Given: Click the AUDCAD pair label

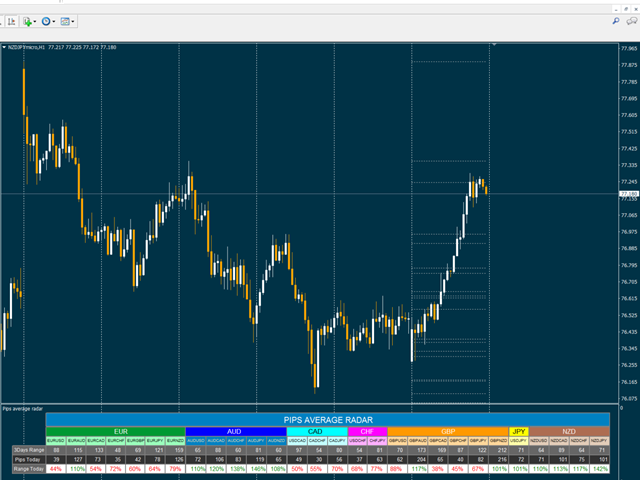Looking at the screenshot, I should (216, 441).
